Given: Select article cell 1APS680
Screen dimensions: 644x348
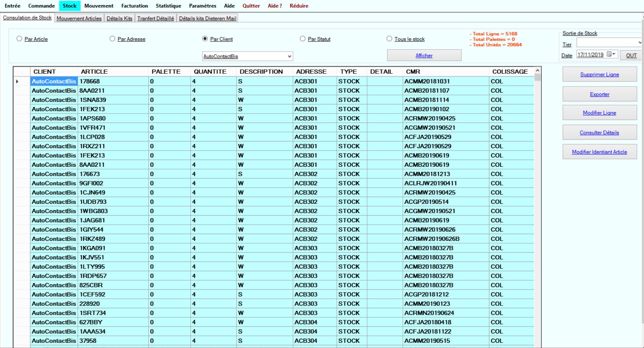Looking at the screenshot, I should (113, 118).
